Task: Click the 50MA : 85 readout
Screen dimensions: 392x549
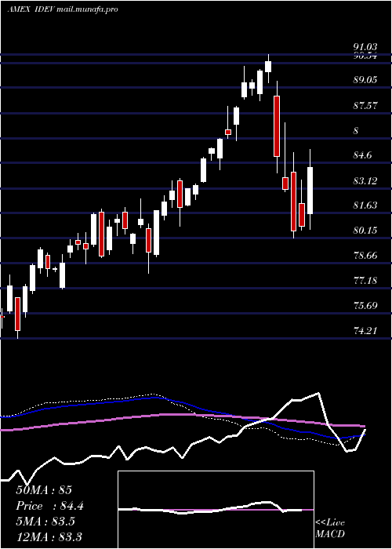Action: [44, 490]
